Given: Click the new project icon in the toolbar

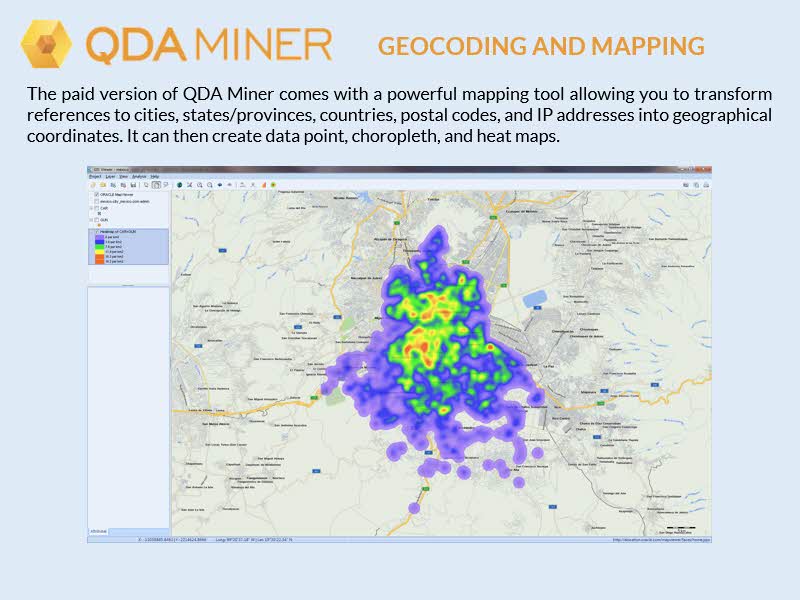Looking at the screenshot, I should (93, 185).
